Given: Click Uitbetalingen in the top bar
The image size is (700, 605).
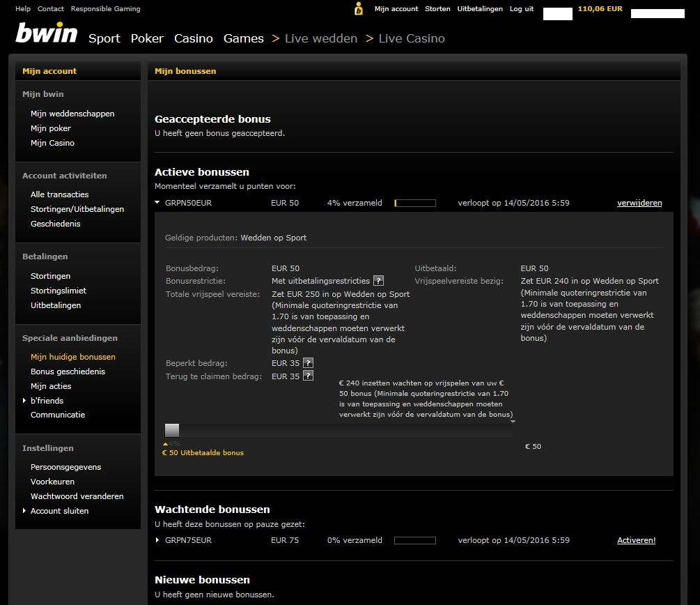Looking at the screenshot, I should (480, 8).
